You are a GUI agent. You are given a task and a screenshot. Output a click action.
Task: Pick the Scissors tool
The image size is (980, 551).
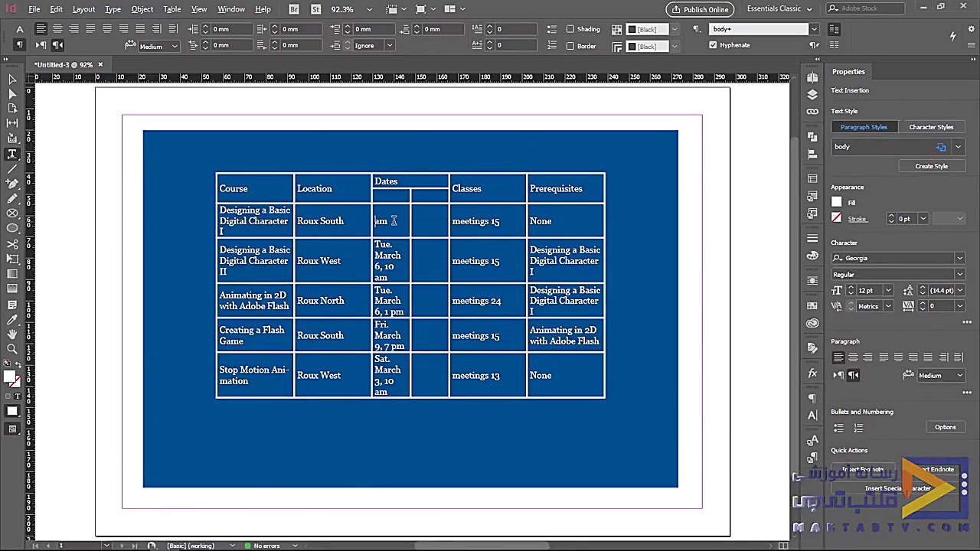tap(12, 244)
